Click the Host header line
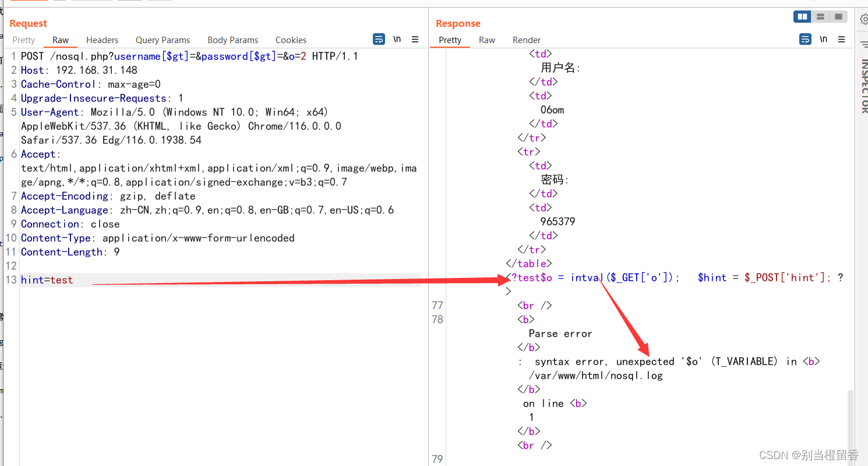The image size is (868, 466). click(79, 70)
